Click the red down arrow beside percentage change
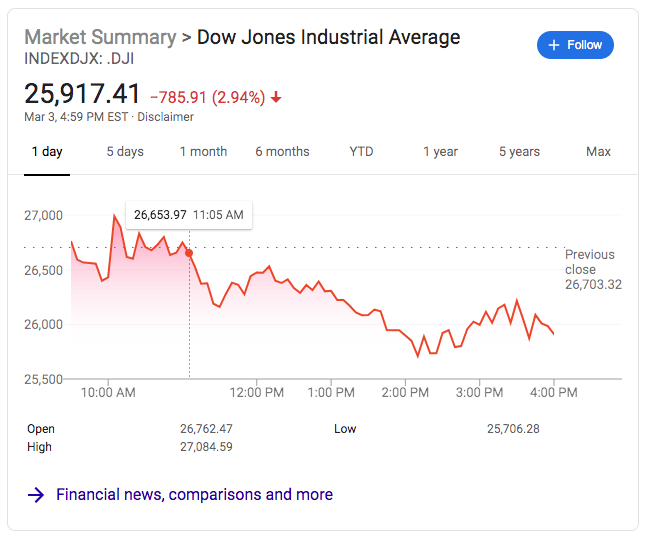Viewport: 645px width, 539px height. tap(276, 98)
